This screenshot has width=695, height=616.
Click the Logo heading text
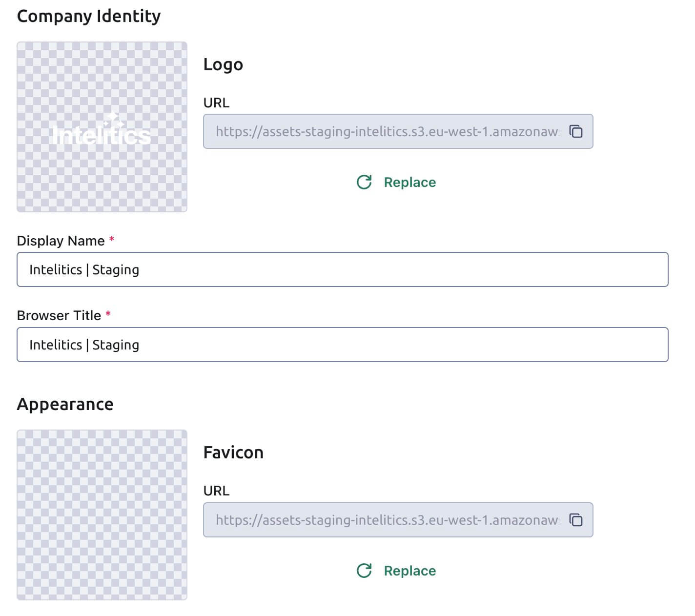pyautogui.click(x=223, y=64)
